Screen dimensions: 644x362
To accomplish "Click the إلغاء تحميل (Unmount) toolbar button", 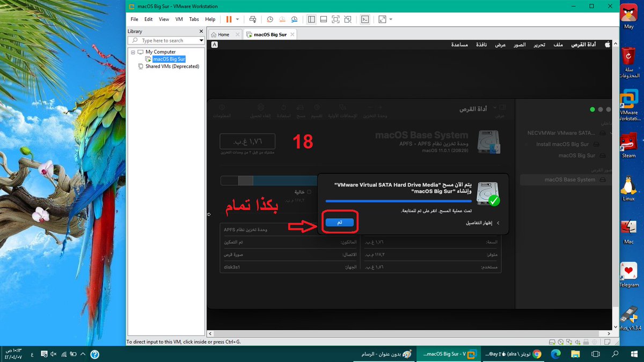I will (261, 111).
